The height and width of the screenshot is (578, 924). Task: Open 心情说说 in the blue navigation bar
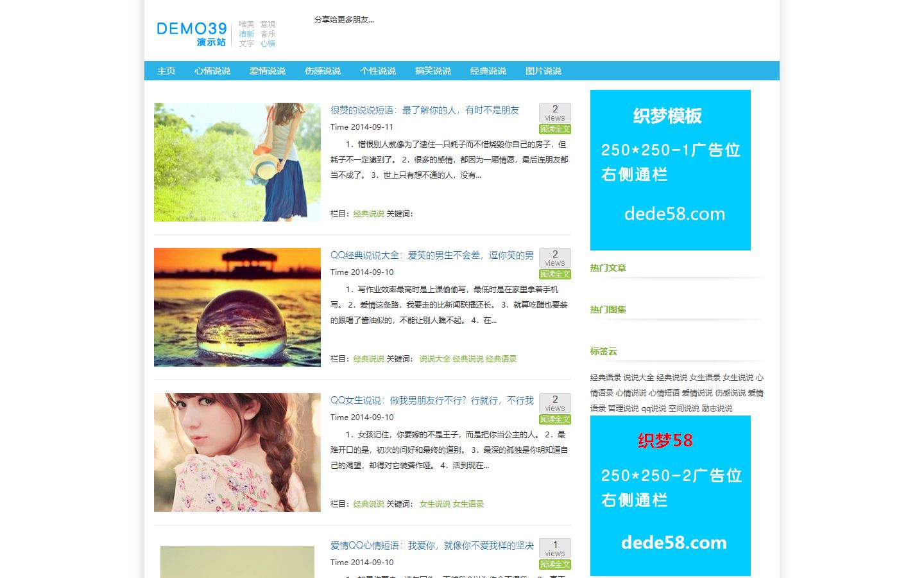[212, 71]
